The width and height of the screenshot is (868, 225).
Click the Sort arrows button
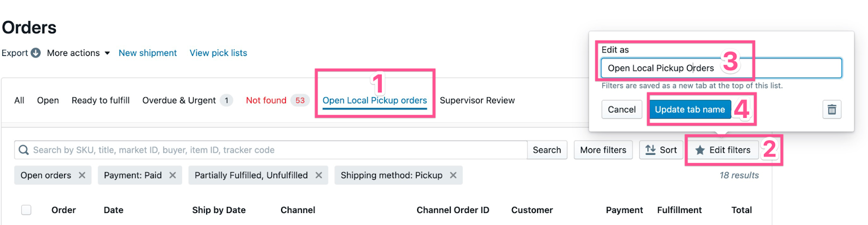(661, 150)
